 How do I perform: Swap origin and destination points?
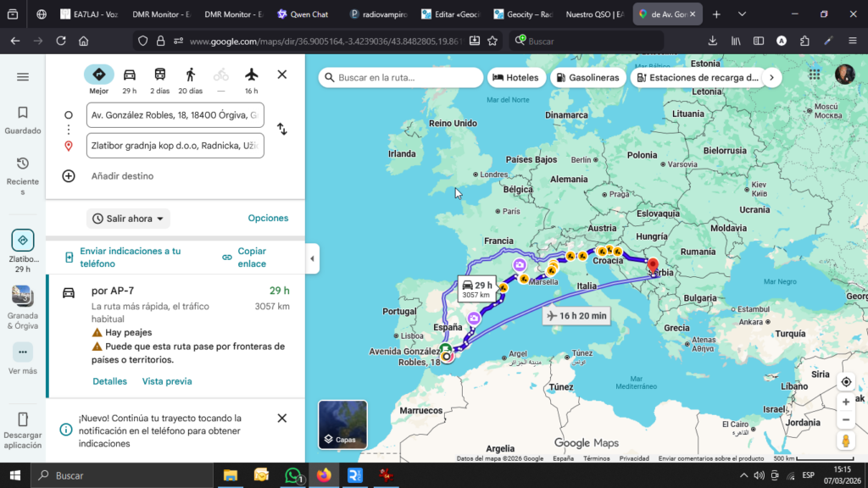tap(282, 130)
